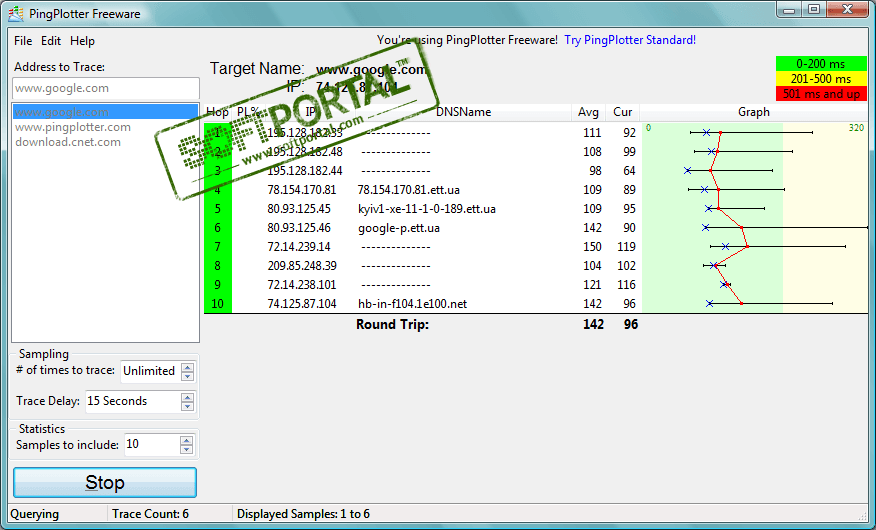876x530 pixels.
Task: Decrease the Trace Delay value
Action: pos(188,407)
